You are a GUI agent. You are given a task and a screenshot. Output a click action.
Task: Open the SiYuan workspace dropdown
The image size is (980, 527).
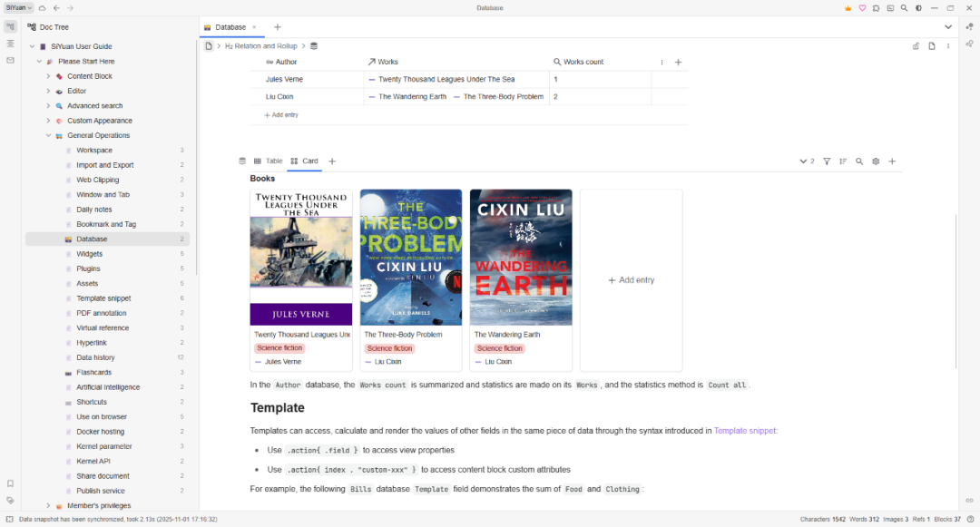point(20,7)
